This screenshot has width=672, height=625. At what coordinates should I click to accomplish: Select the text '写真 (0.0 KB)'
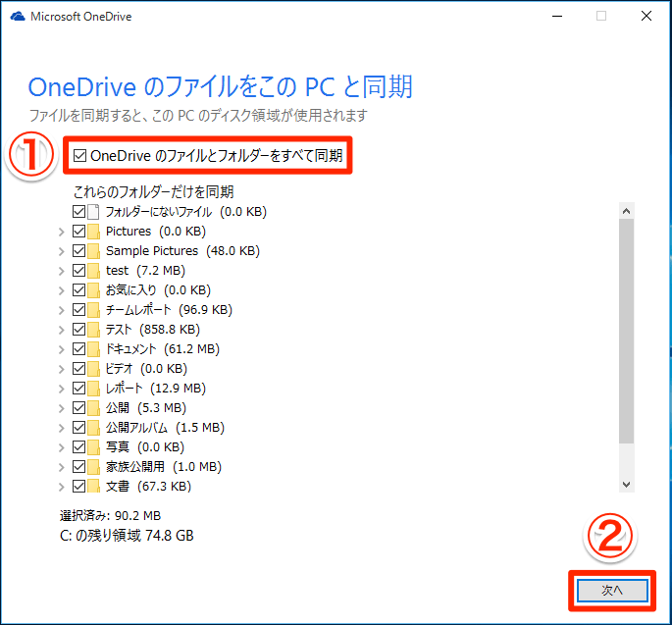(x=145, y=447)
